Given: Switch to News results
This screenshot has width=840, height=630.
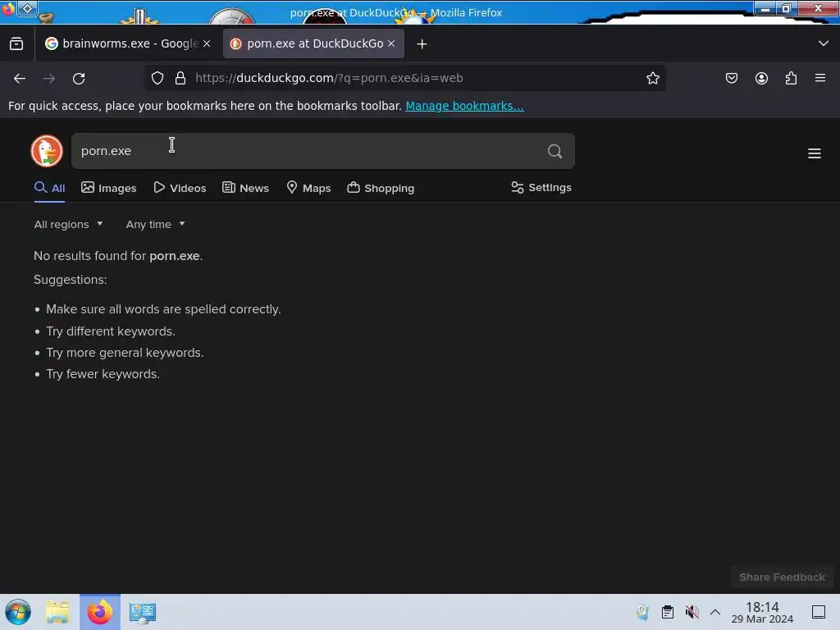Looking at the screenshot, I should 245,188.
